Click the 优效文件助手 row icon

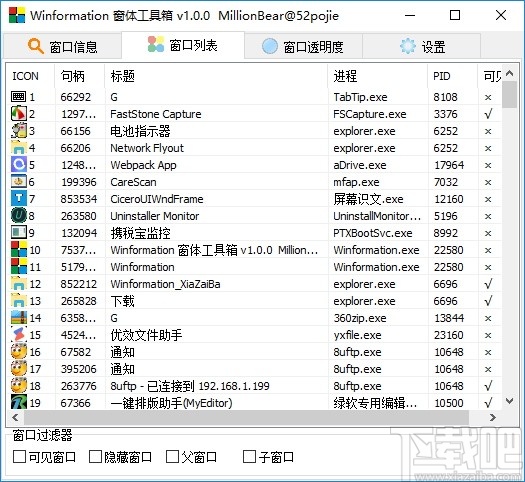click(18, 335)
